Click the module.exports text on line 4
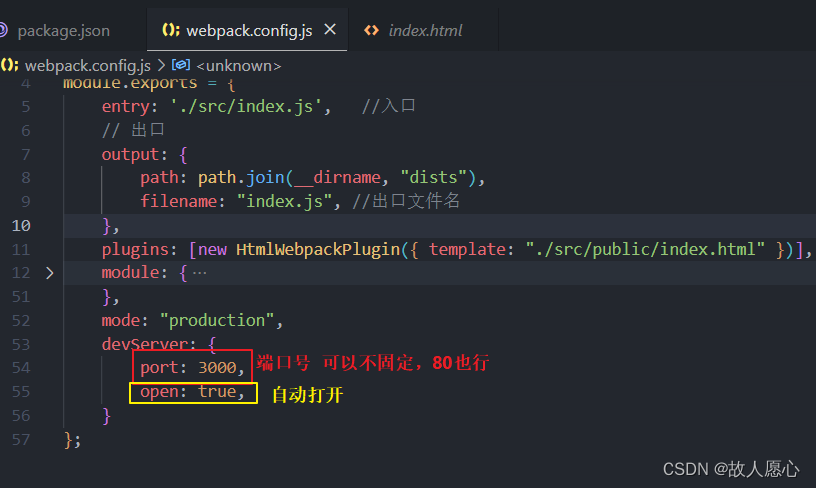The width and height of the screenshot is (816, 488). (130, 83)
